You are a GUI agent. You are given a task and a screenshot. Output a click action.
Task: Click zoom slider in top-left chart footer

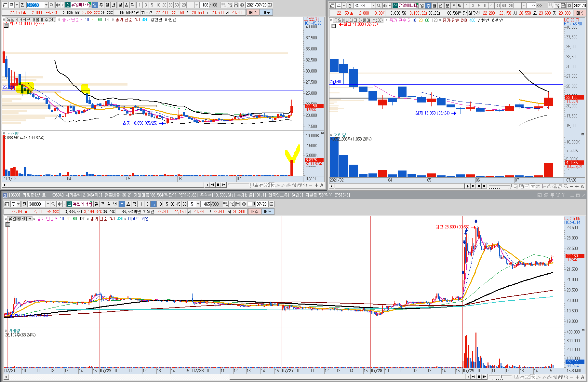(239, 185)
